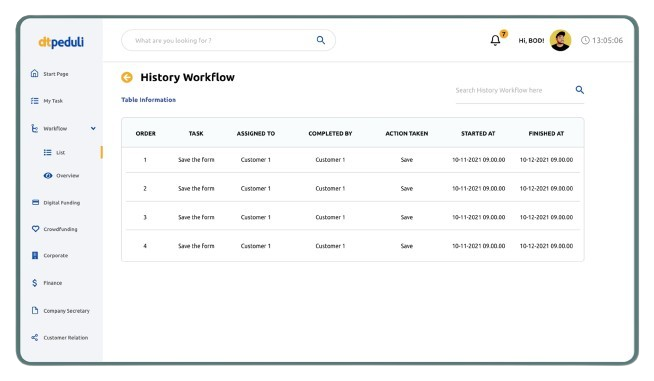Select the Workflow menu item

55,129
